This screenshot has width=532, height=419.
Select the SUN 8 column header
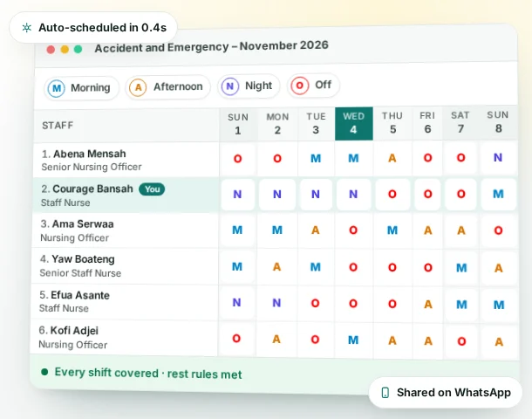coord(498,121)
